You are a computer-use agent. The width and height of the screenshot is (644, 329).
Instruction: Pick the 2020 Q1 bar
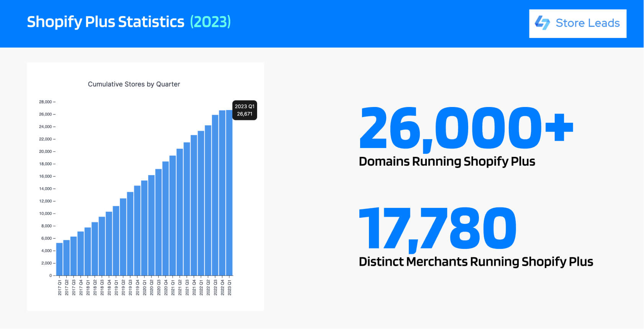tap(144, 228)
